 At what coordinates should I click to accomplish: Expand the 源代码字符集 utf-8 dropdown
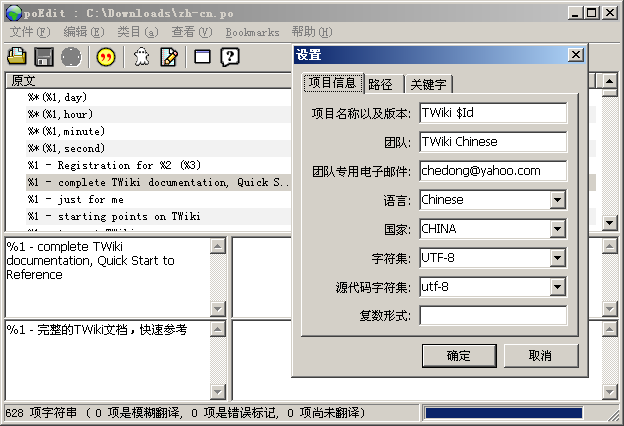(x=558, y=287)
